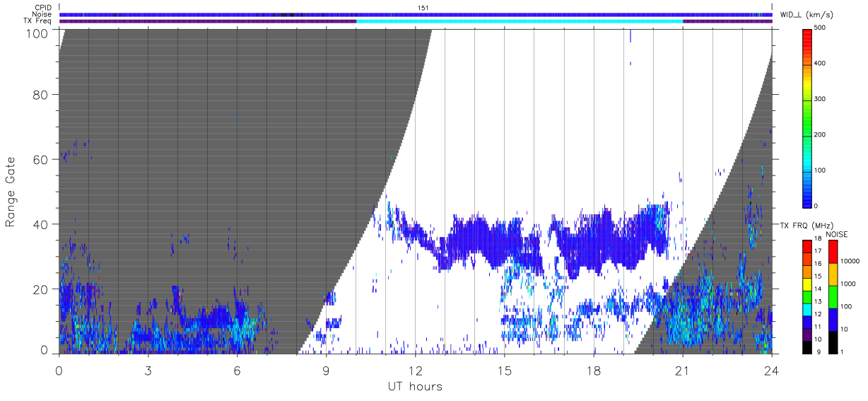Click the 17 tick on TX FRQ legend
Image resolution: width=868 pixels, height=401 pixels.
pyautogui.click(x=819, y=251)
